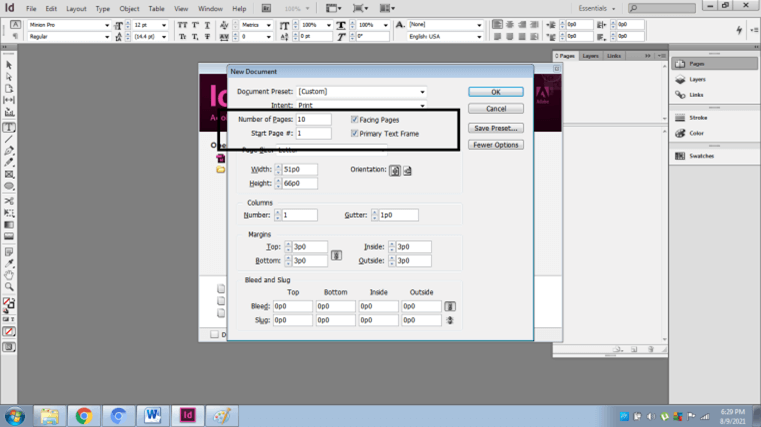Click OK in New Document dialog
The width and height of the screenshot is (761, 427).
coord(496,92)
